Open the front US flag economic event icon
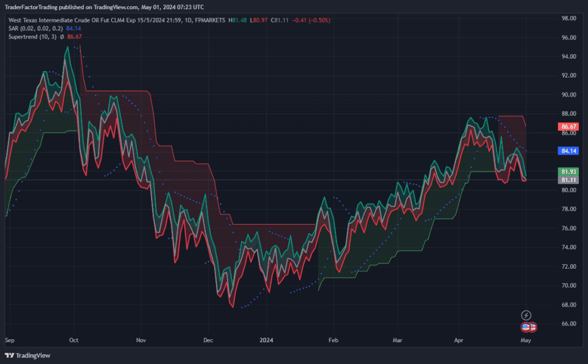Screen dimensions: 588x364 click(x=526, y=327)
